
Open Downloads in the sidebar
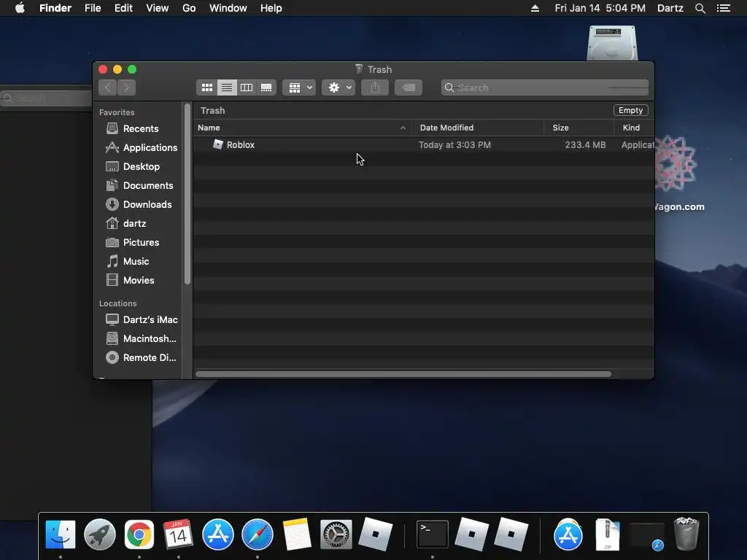click(x=147, y=204)
